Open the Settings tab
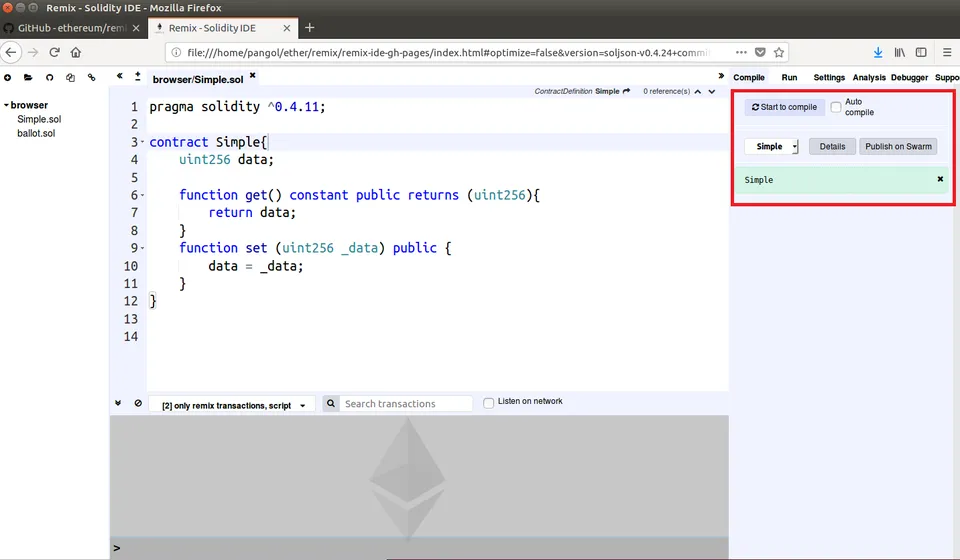This screenshot has width=960, height=560. coord(829,78)
